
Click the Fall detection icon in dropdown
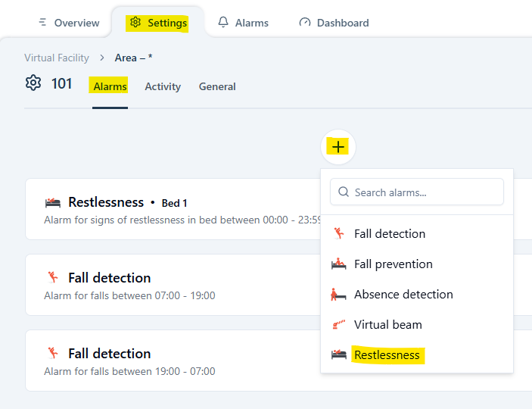[339, 234]
